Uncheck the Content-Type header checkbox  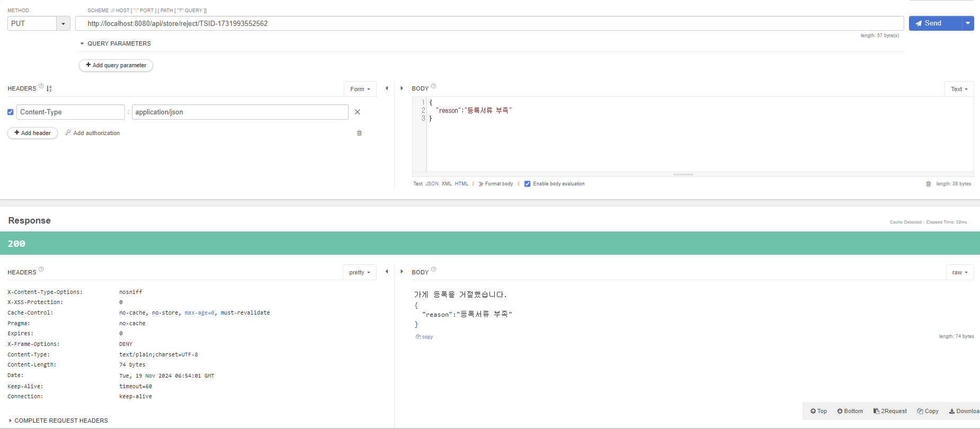(x=11, y=112)
